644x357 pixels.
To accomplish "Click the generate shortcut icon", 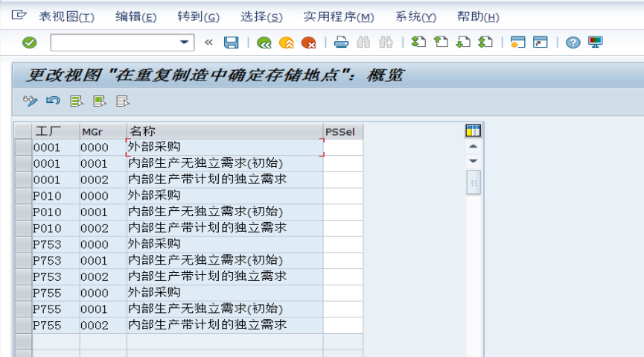I will pos(541,42).
